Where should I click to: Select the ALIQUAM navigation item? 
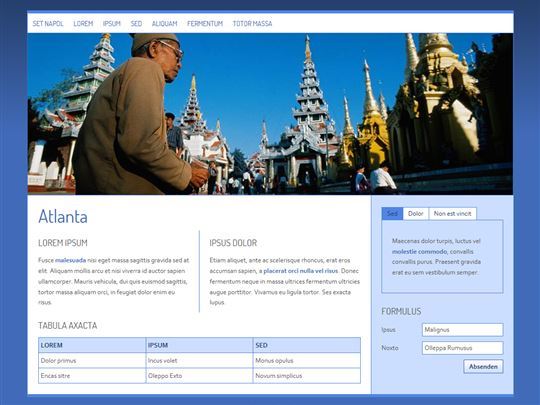pyautogui.click(x=164, y=23)
